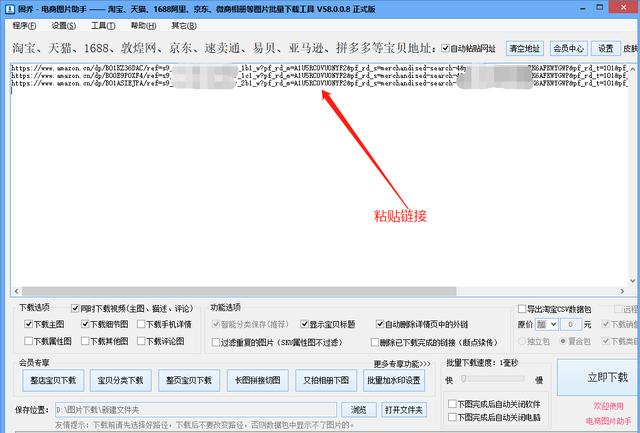Enable 过滤重复的图片 checkbox
640x433 pixels.
pos(217,341)
